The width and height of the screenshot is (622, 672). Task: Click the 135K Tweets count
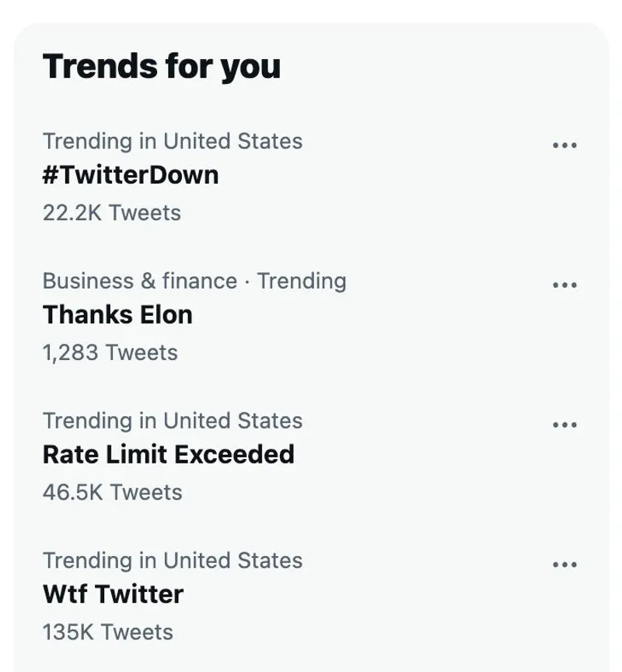(108, 632)
